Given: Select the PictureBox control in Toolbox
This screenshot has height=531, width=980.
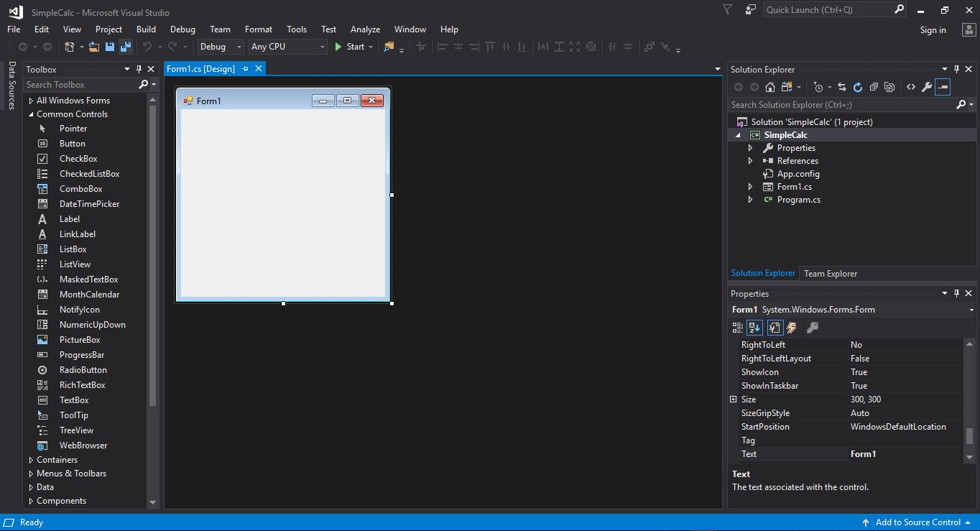Looking at the screenshot, I should click(79, 340).
